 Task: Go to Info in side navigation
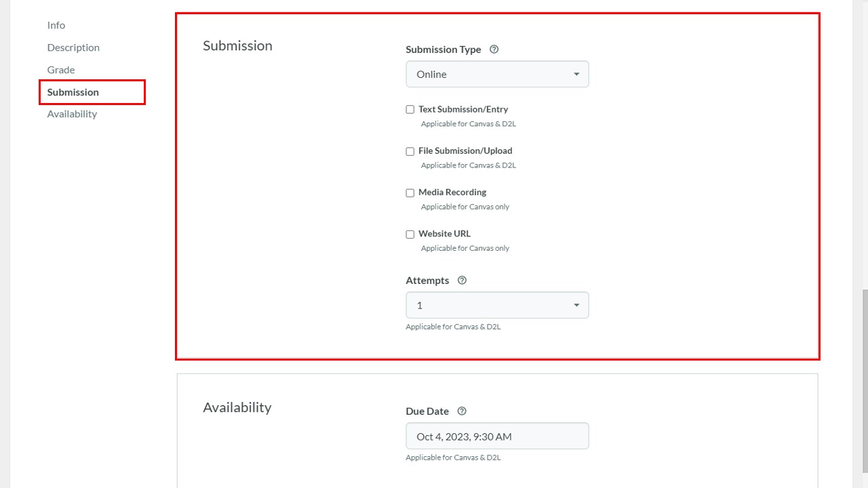pyautogui.click(x=56, y=25)
